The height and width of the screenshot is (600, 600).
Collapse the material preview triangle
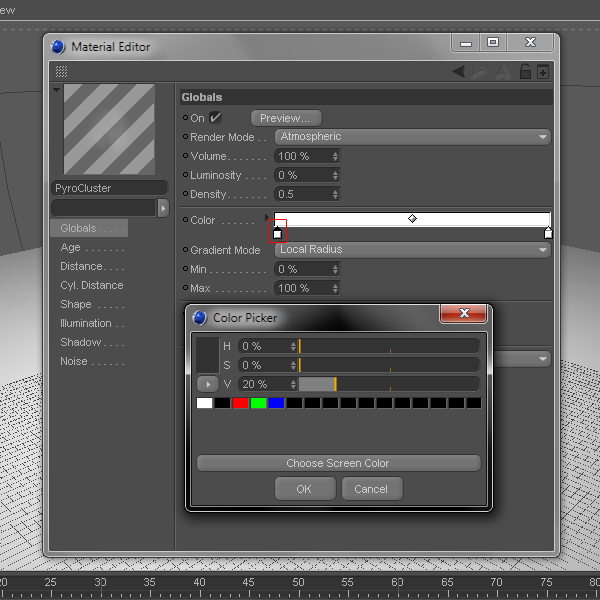pos(57,90)
